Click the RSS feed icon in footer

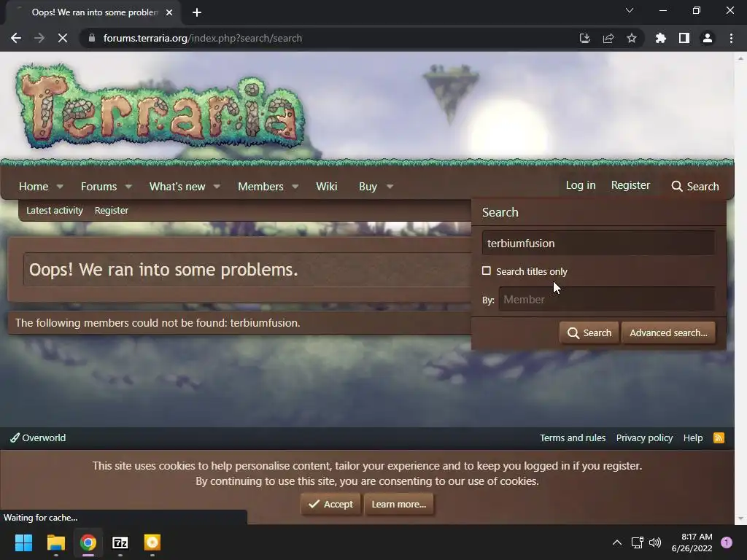(719, 437)
